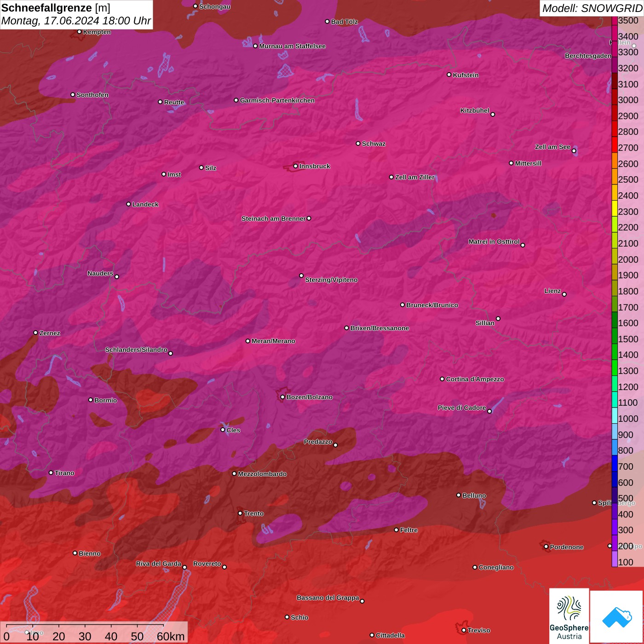Click the Landeck marker dot

click(x=128, y=204)
